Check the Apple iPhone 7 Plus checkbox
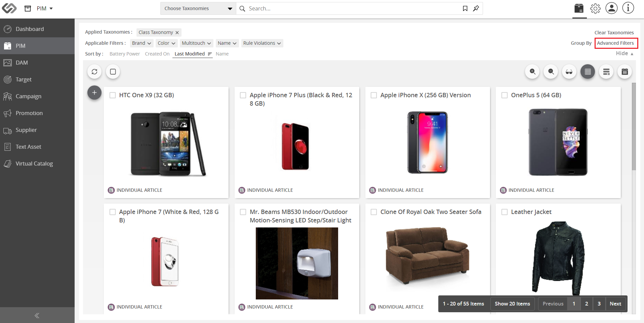 tap(243, 95)
